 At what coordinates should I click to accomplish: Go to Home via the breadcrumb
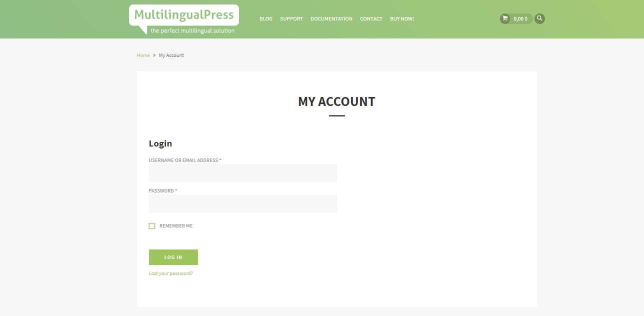[x=143, y=55]
